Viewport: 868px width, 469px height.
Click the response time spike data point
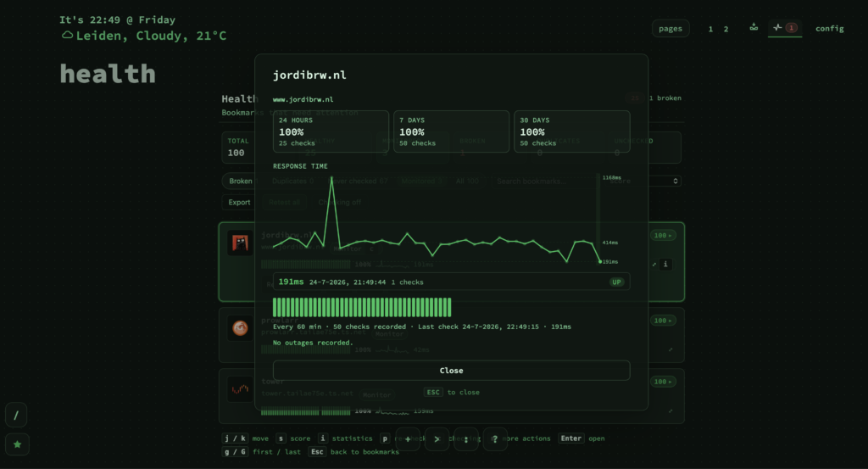331,179
